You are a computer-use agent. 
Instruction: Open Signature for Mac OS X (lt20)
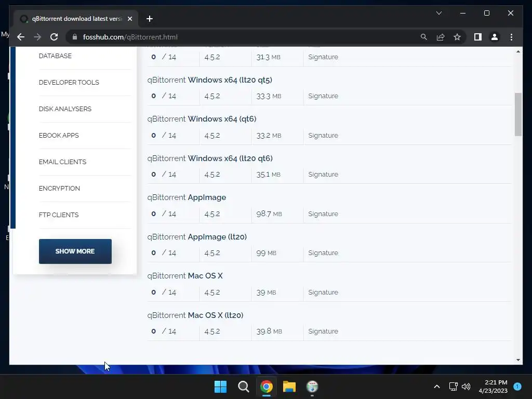pyautogui.click(x=323, y=331)
